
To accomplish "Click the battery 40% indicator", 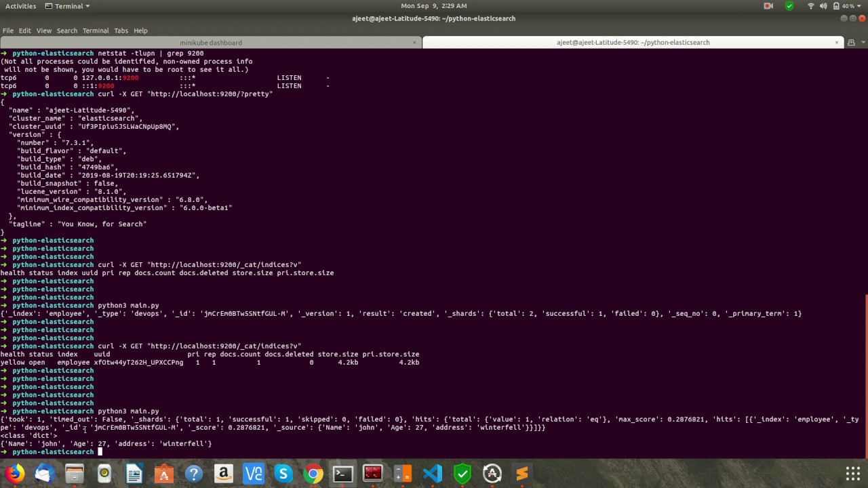I will tap(843, 6).
